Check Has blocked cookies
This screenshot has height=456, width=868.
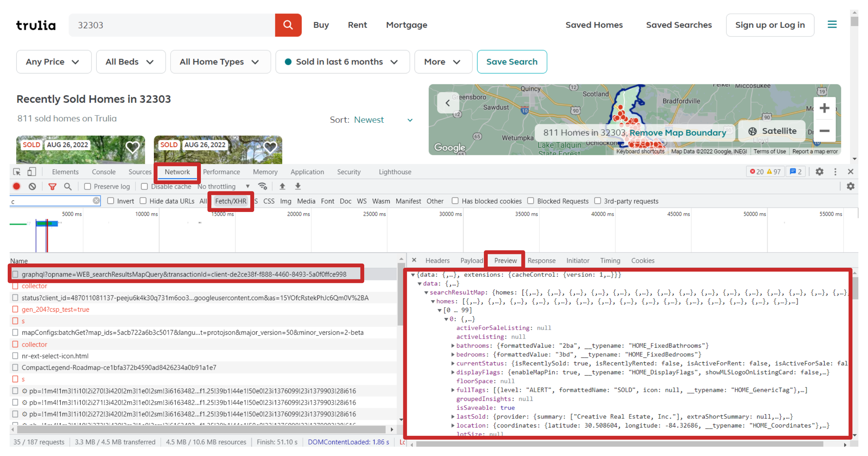pos(455,201)
